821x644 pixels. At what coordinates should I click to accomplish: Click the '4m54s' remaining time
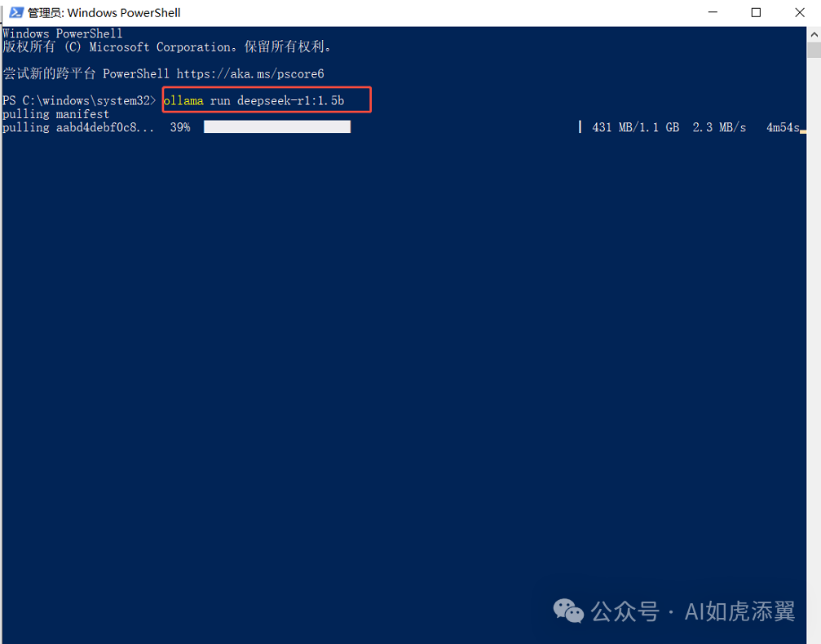[783, 127]
